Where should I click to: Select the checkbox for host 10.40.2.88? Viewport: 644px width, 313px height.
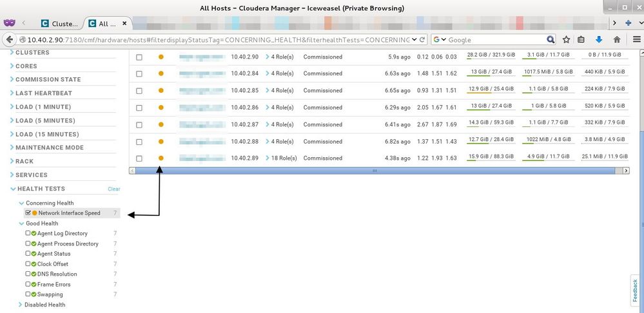tap(139, 142)
